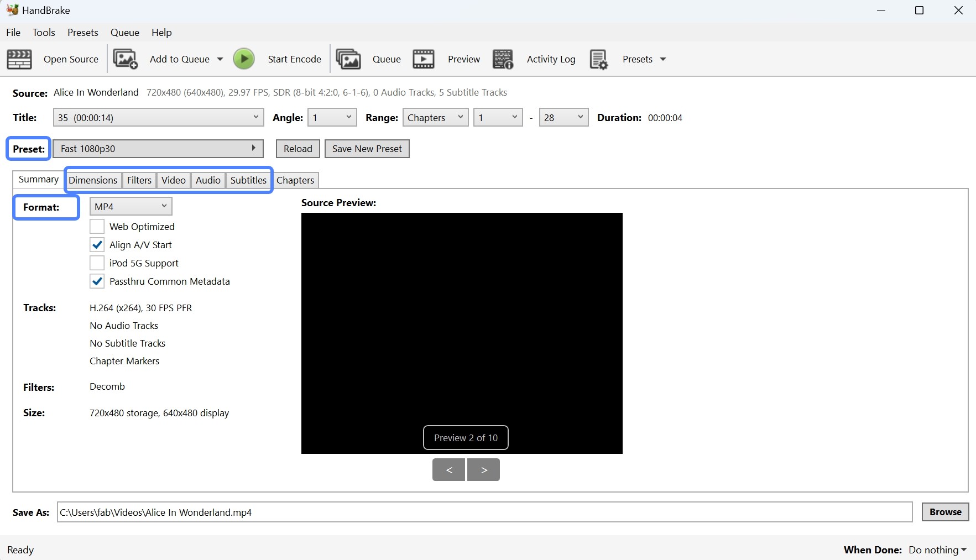Open the Tools menu
The height and width of the screenshot is (560, 976).
(44, 32)
